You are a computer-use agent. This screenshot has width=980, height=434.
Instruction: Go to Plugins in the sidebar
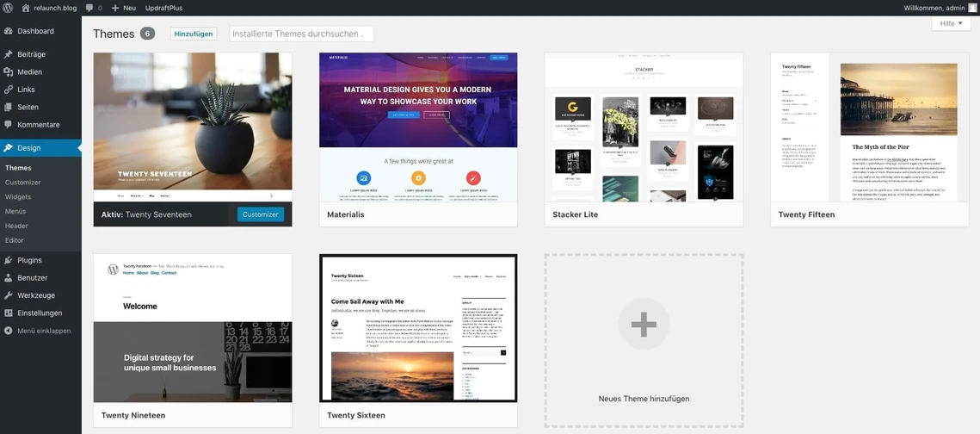pos(29,260)
